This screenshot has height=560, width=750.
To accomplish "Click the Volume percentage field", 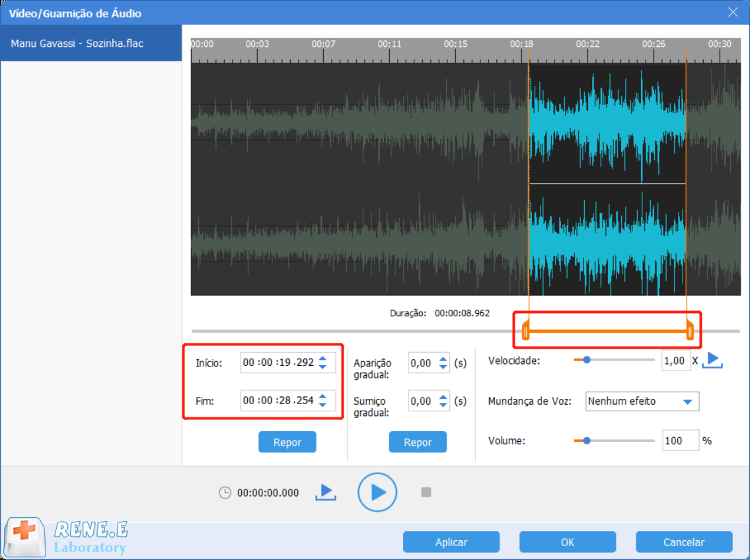I will coord(680,440).
